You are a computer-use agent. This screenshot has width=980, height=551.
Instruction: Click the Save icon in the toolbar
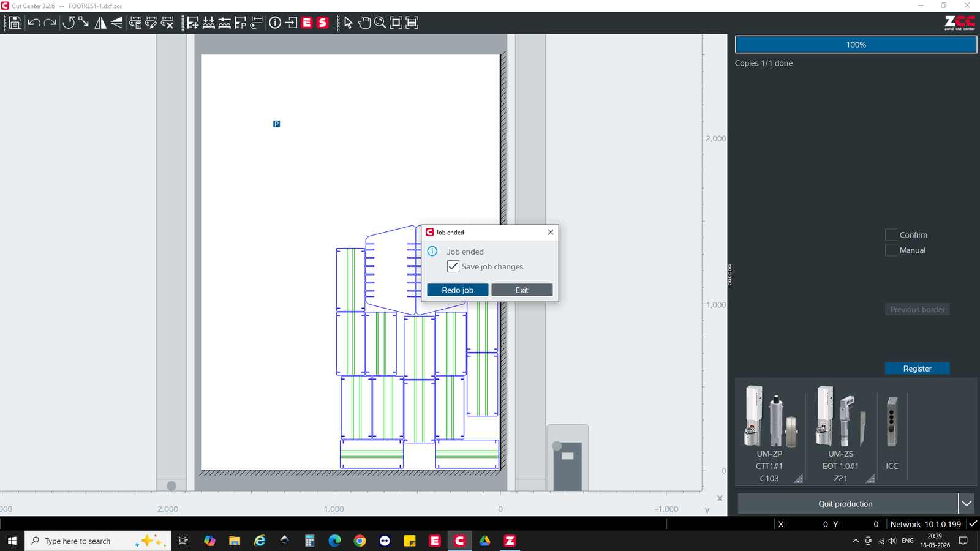15,23
